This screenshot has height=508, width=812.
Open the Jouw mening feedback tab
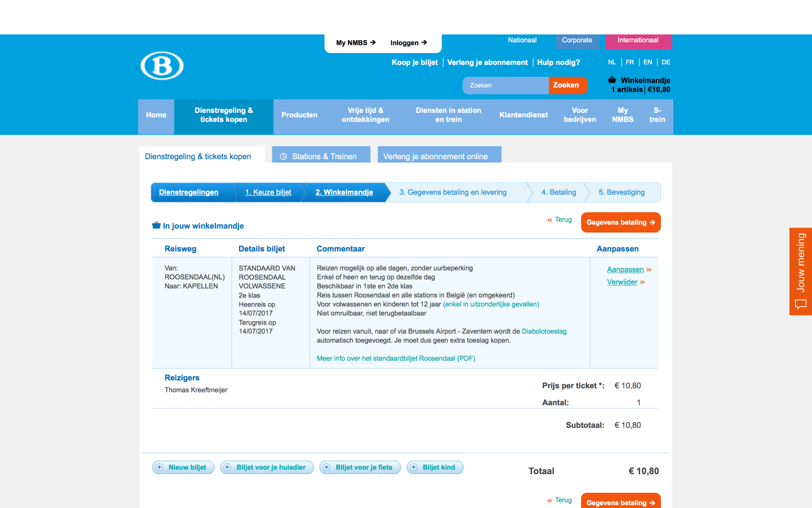point(801,271)
